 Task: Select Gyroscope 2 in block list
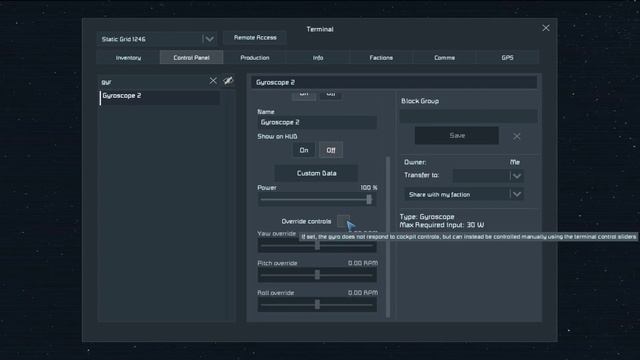[160, 98]
